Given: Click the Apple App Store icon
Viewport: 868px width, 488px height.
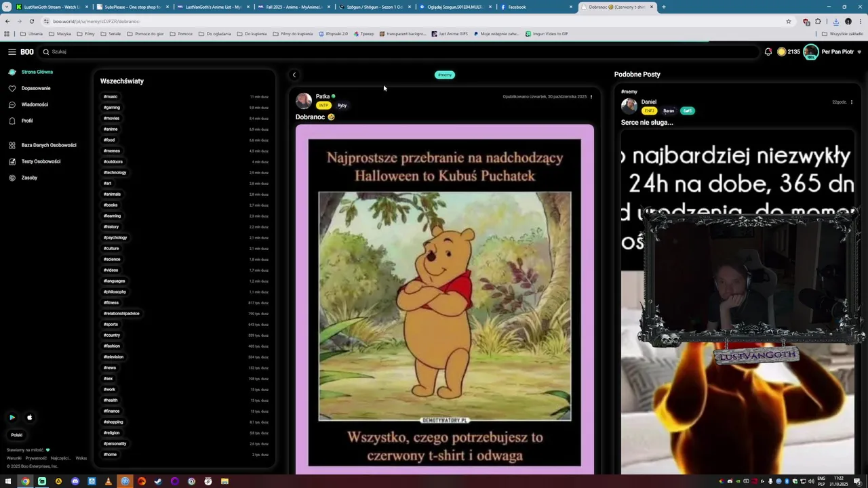Looking at the screenshot, I should [29, 418].
